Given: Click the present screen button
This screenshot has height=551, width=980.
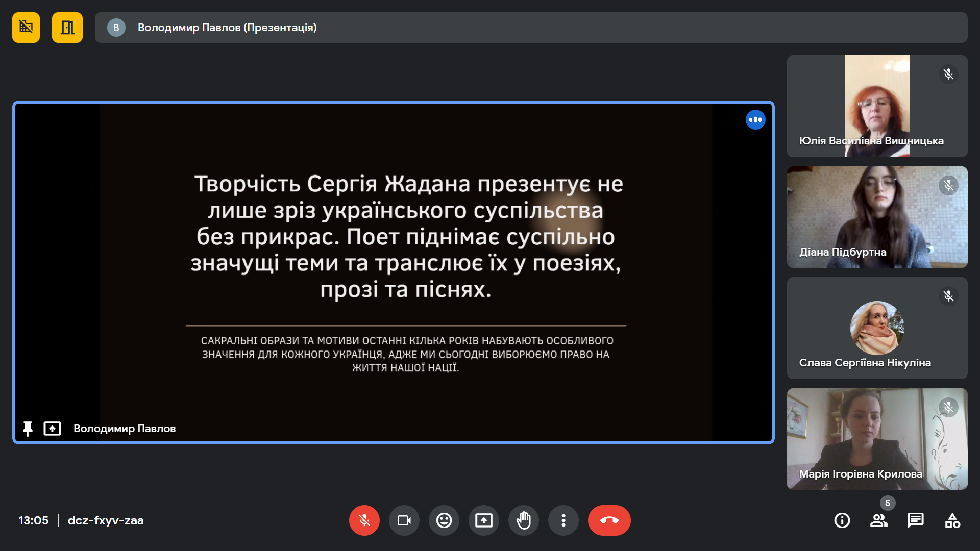Looking at the screenshot, I should click(x=483, y=520).
